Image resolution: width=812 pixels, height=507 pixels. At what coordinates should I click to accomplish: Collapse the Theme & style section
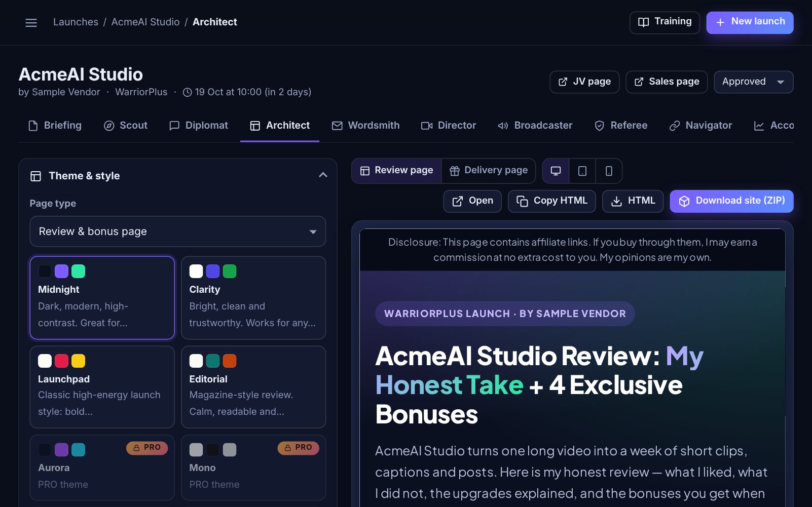(323, 175)
